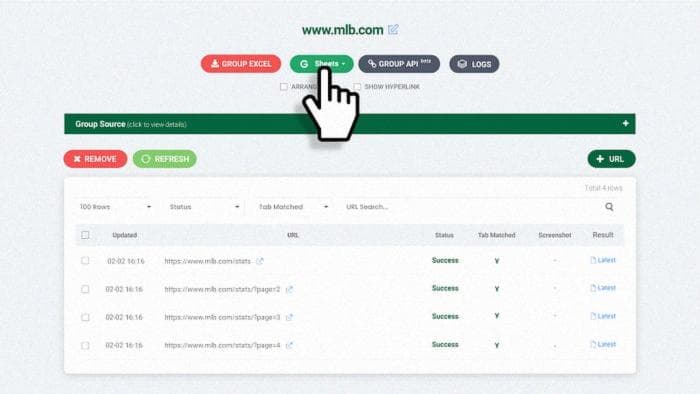Screen dimensions: 700x394
Task: Toggle the ARRANGE checkbox
Action: click(283, 87)
